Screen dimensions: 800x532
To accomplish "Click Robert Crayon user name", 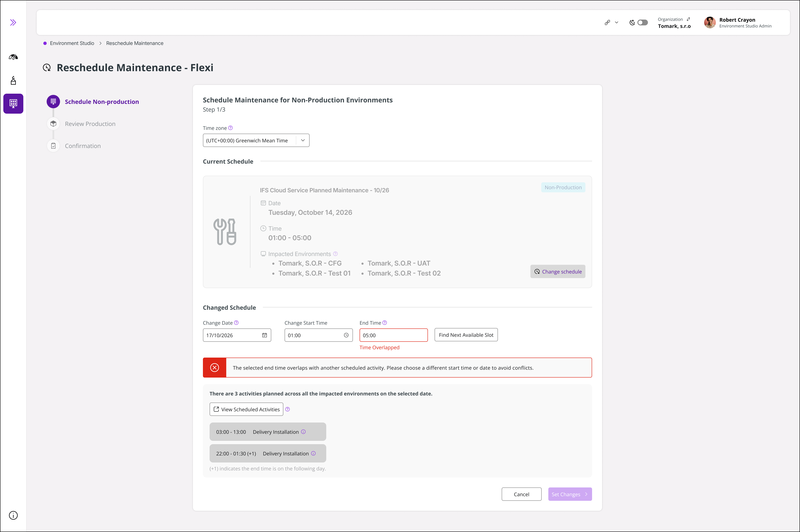I will 737,20.
